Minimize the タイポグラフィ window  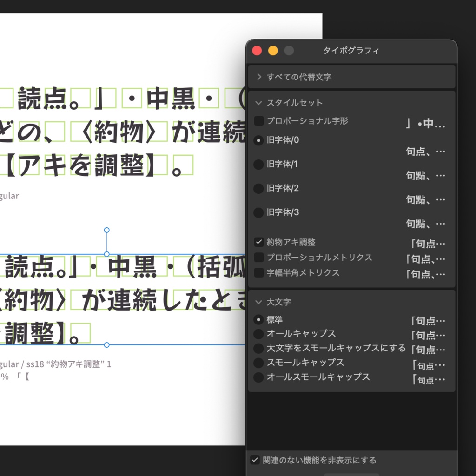tap(273, 50)
